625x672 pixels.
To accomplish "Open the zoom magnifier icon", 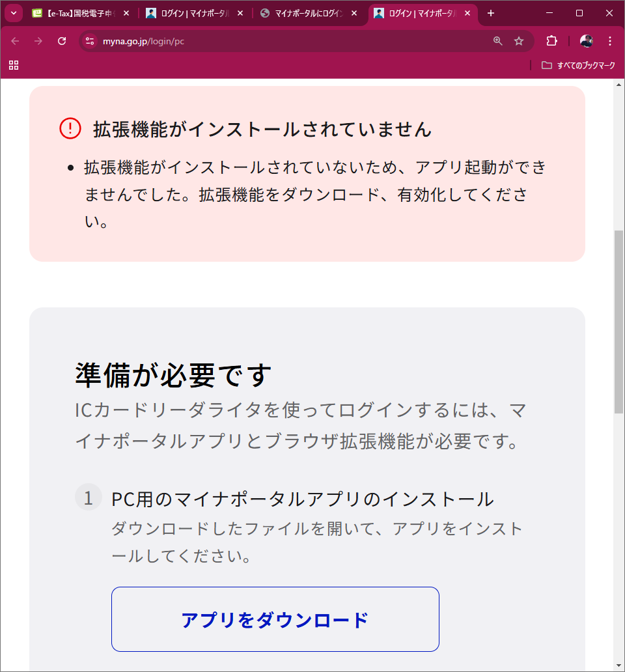I will 498,41.
